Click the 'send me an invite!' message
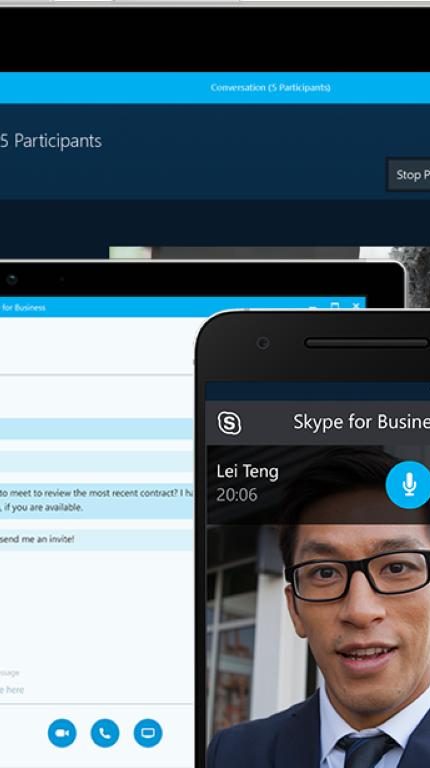Viewport: 430px width, 768px height. point(96,539)
